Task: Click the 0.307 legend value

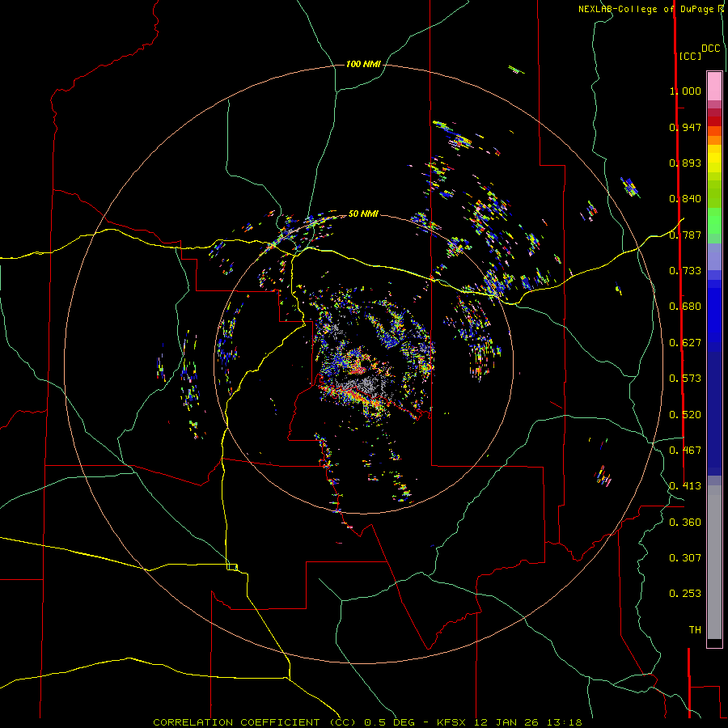Action: pos(685,558)
